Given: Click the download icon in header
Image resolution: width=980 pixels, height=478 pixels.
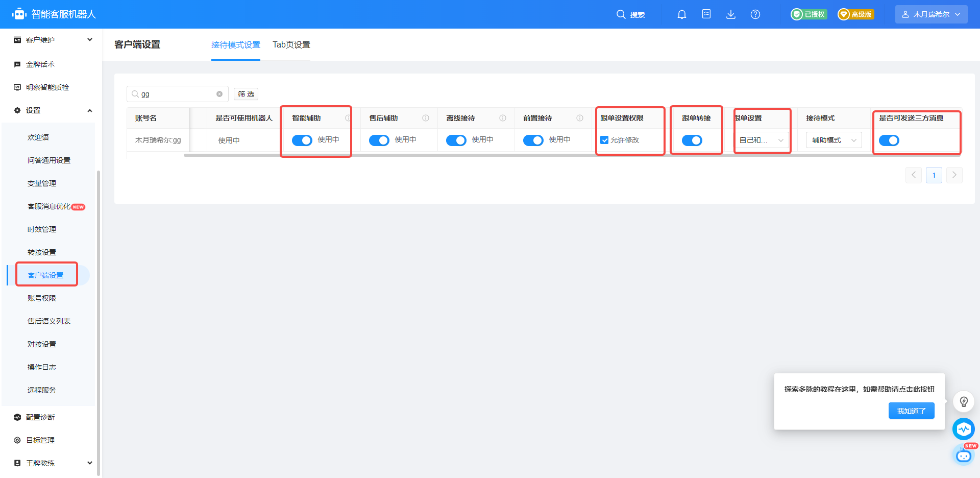Looking at the screenshot, I should (731, 14).
